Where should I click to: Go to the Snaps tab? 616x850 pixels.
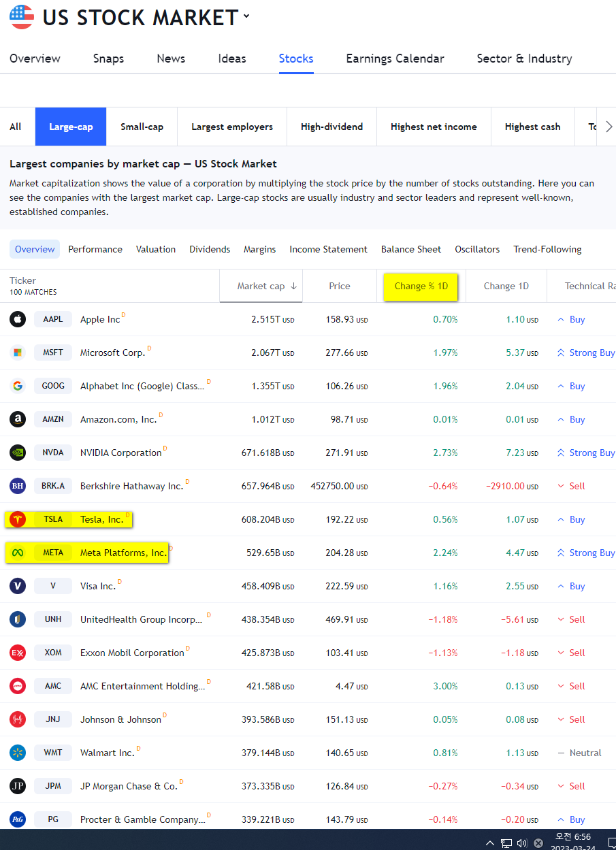tap(109, 59)
